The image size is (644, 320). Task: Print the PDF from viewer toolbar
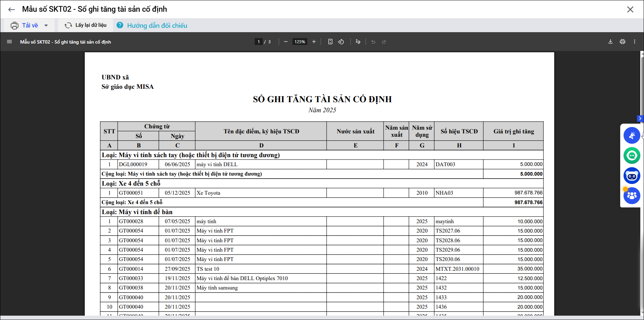tap(623, 42)
